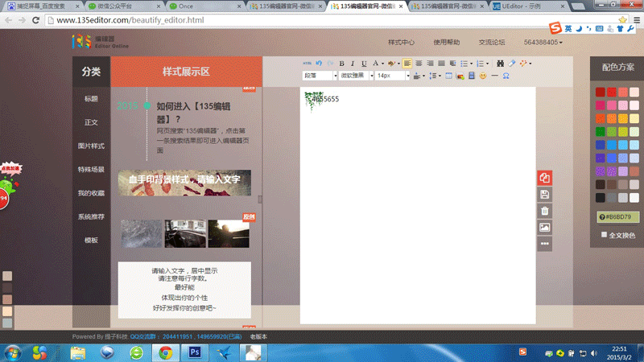
Task: Insert an image from the toolbar
Action: [460, 76]
